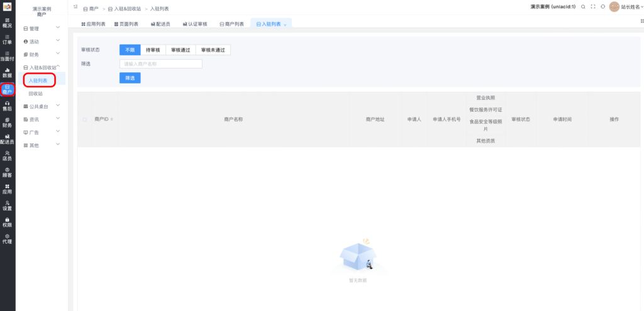
Task: Open 概况 overview in left navigation
Action: point(8,23)
